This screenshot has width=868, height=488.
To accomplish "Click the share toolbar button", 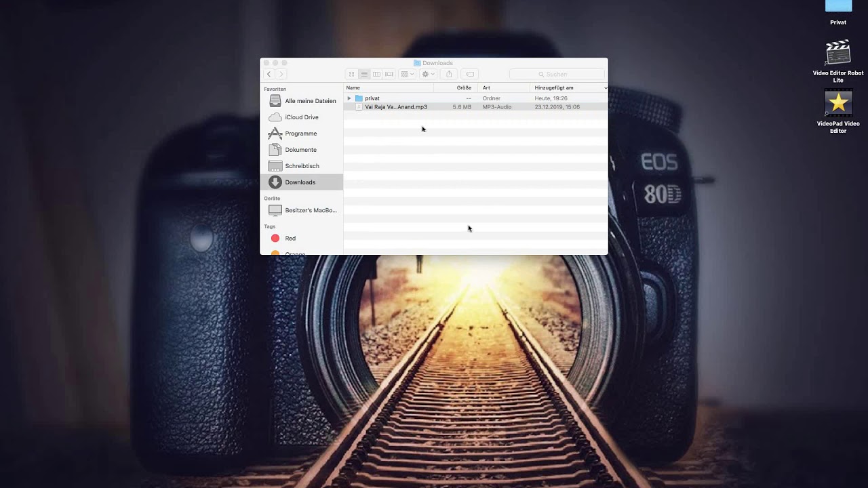I will [x=448, y=74].
